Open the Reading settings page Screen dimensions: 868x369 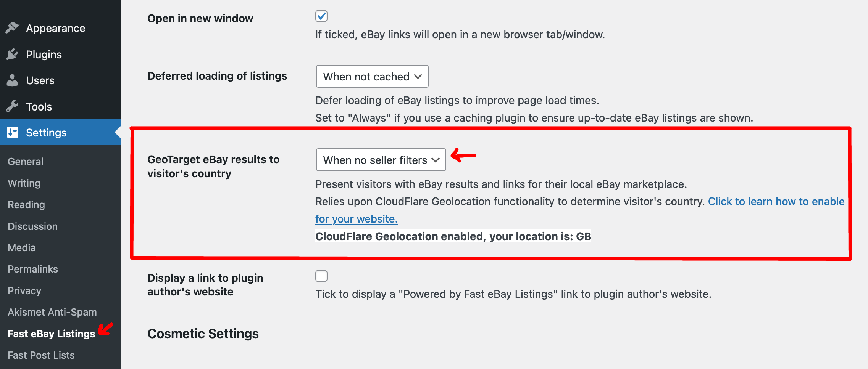[x=26, y=205]
